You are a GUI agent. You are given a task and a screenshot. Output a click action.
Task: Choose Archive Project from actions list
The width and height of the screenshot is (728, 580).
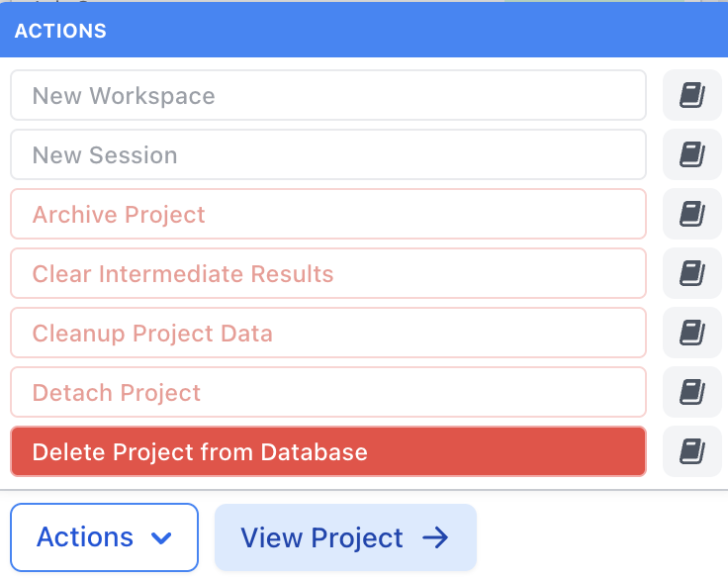tap(327, 215)
